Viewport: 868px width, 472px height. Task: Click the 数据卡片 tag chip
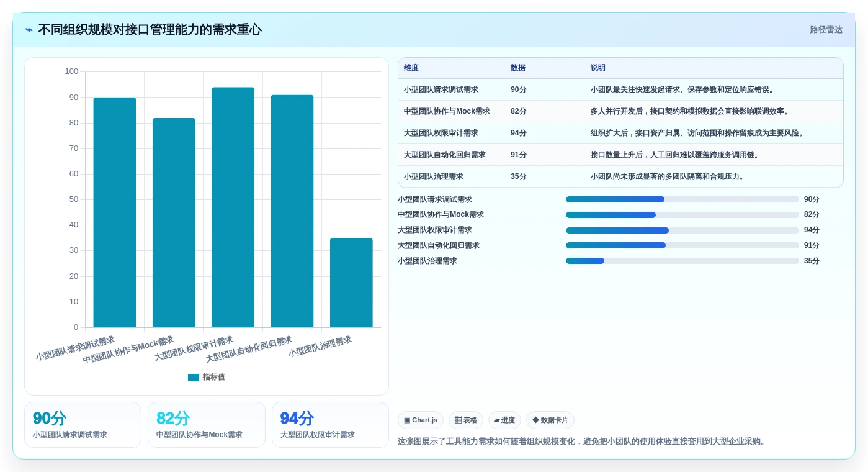click(x=550, y=420)
